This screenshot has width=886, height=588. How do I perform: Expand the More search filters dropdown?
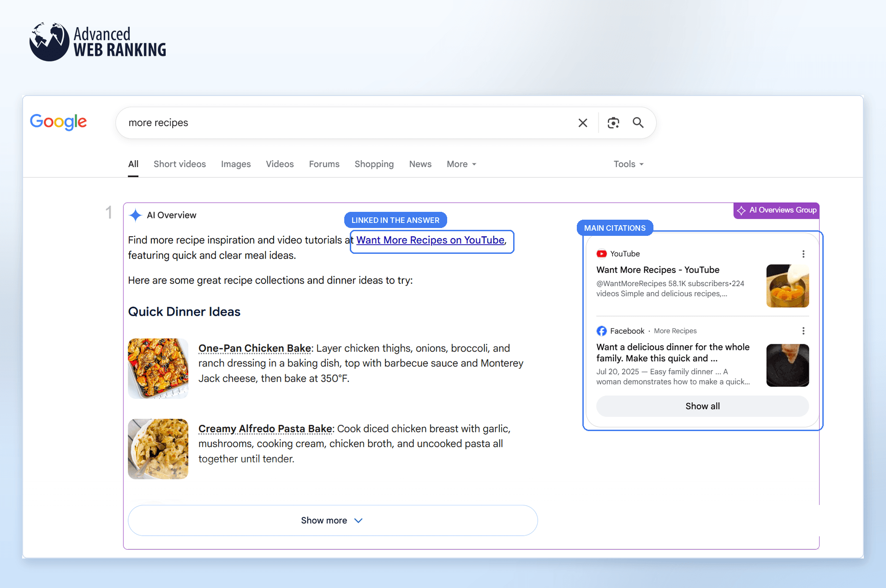click(x=461, y=164)
